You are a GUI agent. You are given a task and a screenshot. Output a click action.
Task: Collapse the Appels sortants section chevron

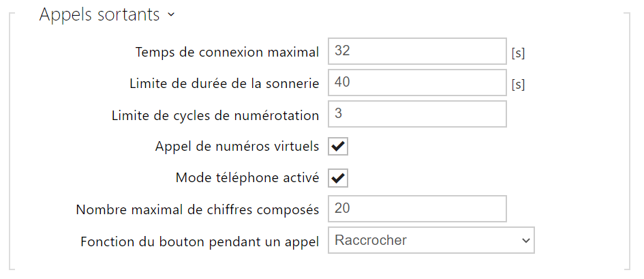tap(170, 15)
